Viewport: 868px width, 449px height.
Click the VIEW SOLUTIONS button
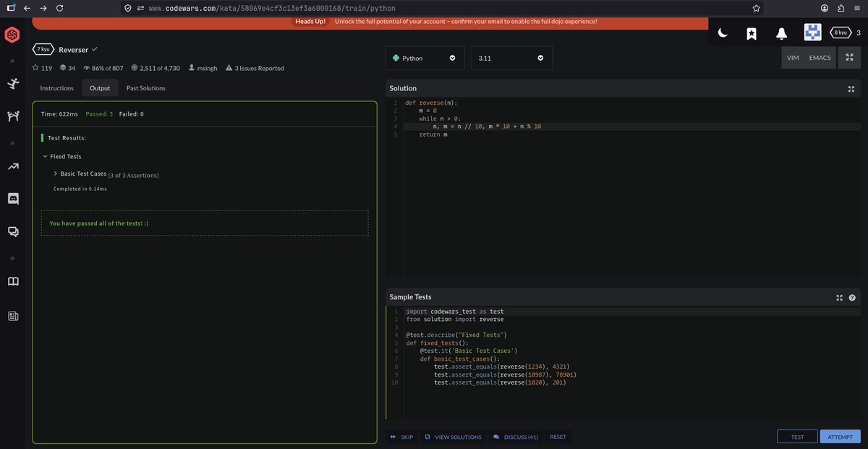(x=453, y=437)
